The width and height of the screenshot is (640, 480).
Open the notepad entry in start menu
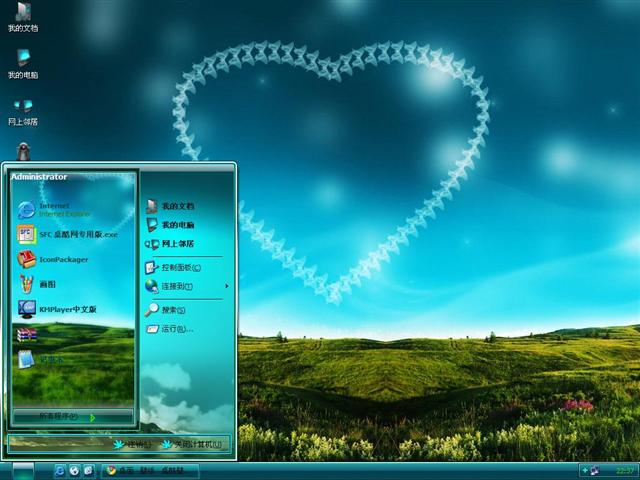pyautogui.click(x=40, y=360)
